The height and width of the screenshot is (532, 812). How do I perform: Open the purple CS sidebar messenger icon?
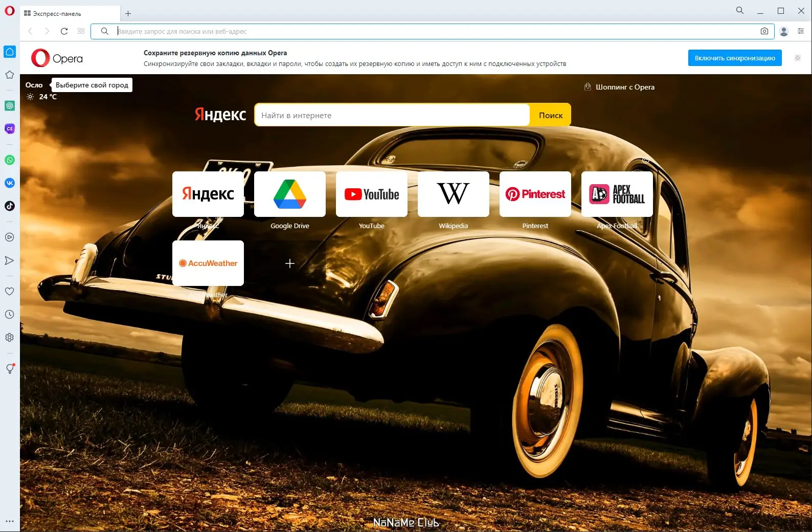pos(10,129)
